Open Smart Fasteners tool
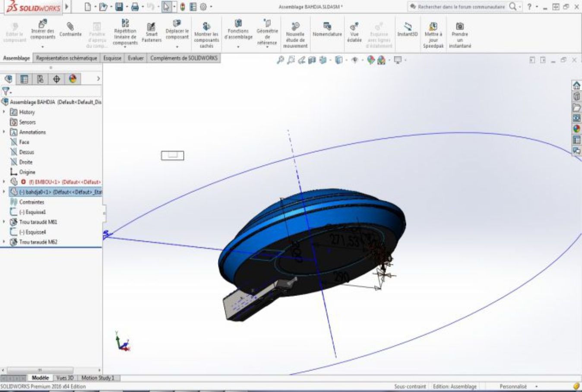The image size is (582, 392). [151, 28]
